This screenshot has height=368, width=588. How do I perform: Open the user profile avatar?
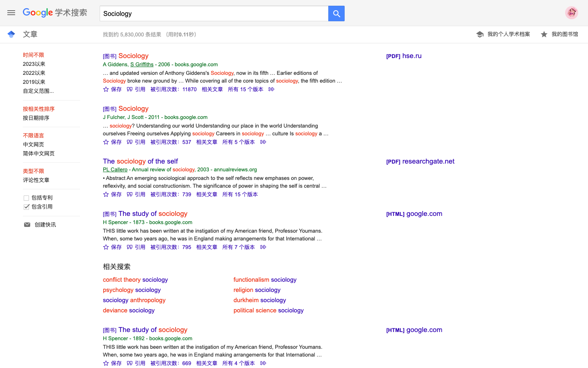[571, 13]
